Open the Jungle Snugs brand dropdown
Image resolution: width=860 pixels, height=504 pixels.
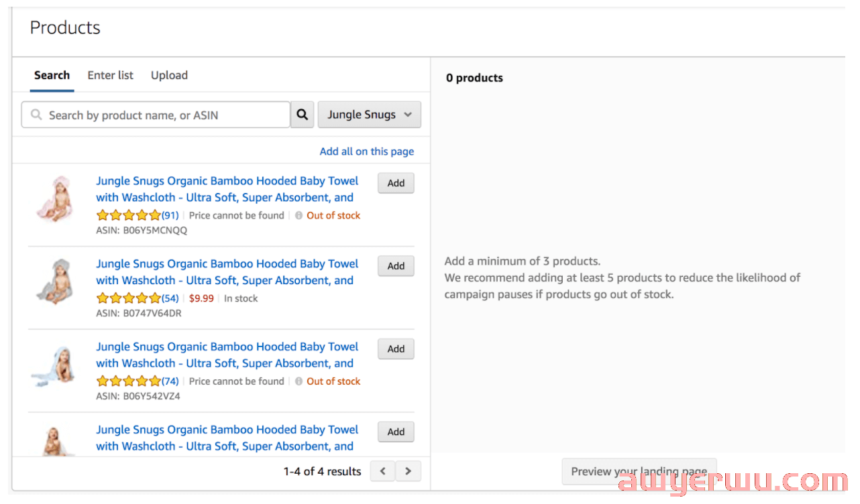coord(370,115)
